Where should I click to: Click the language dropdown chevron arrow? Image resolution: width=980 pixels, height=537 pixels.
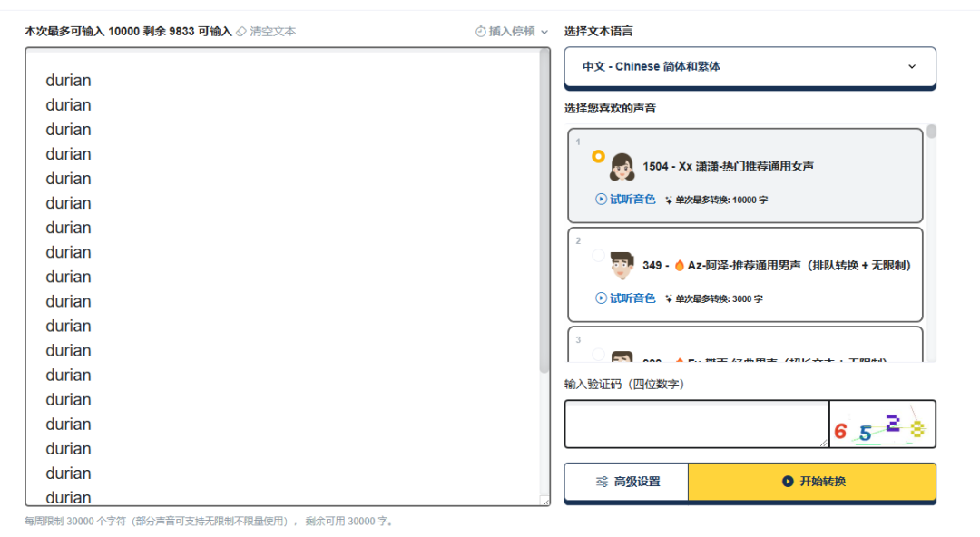[912, 67]
